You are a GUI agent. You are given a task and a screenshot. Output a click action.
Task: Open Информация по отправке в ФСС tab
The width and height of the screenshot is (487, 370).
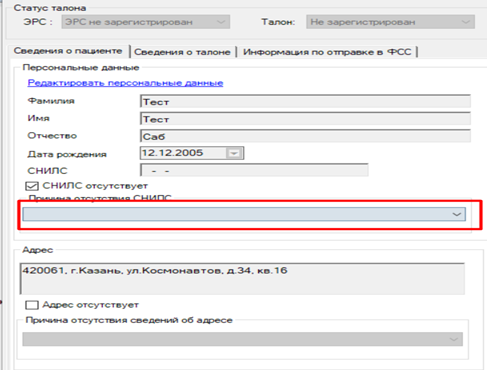coord(327,52)
